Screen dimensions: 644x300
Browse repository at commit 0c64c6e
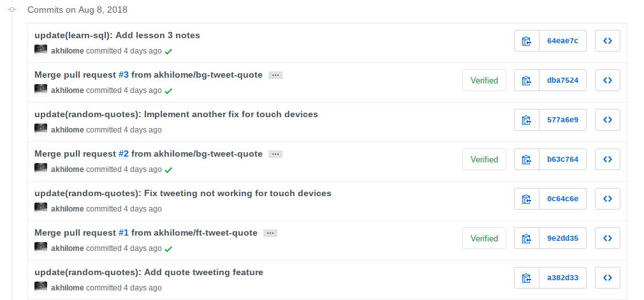click(x=608, y=199)
